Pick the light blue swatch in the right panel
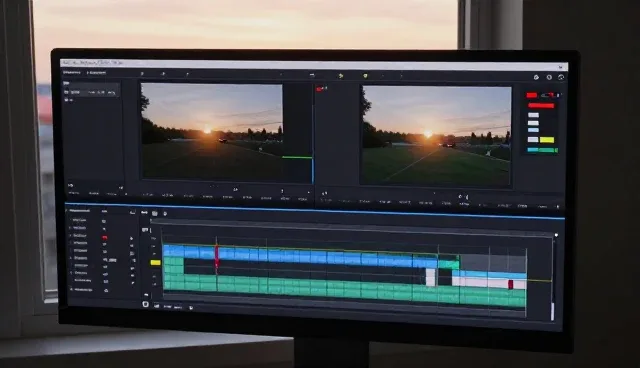This screenshot has height=368, width=640. pyautogui.click(x=533, y=130)
